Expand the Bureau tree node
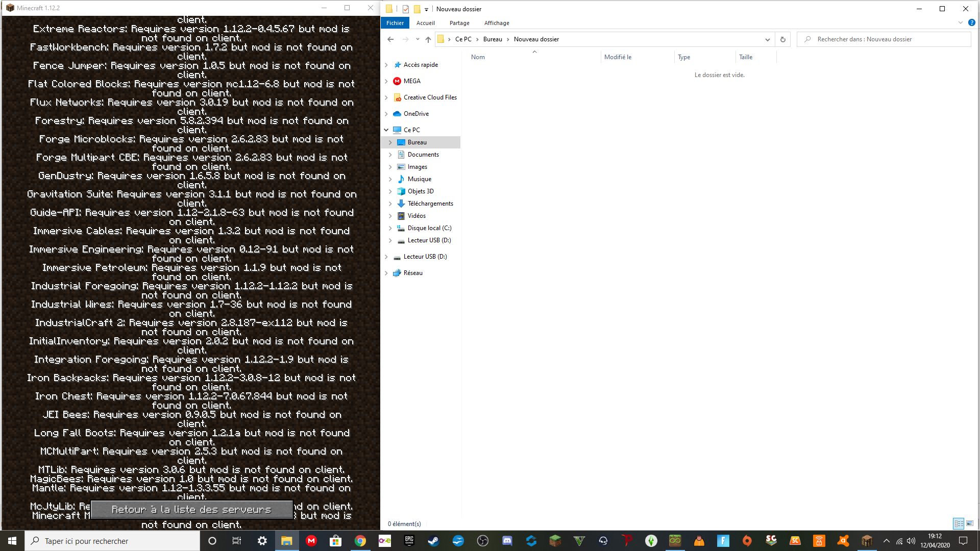 point(390,142)
